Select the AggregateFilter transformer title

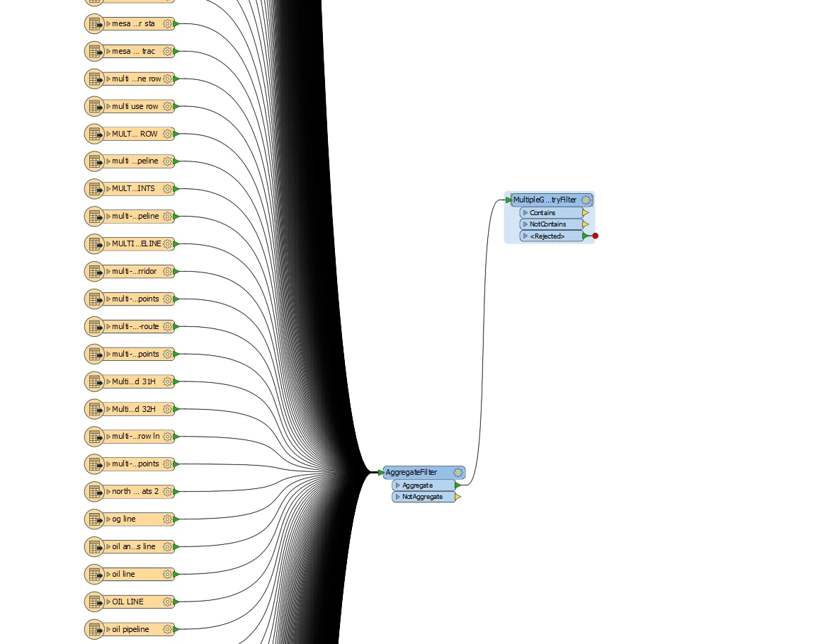tap(411, 473)
